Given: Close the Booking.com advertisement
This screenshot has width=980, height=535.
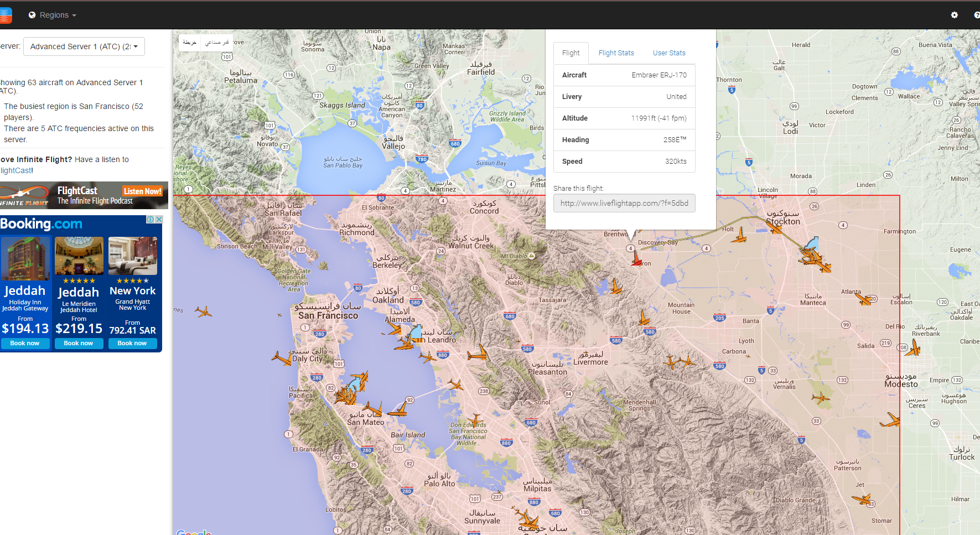Looking at the screenshot, I should coord(159,220).
